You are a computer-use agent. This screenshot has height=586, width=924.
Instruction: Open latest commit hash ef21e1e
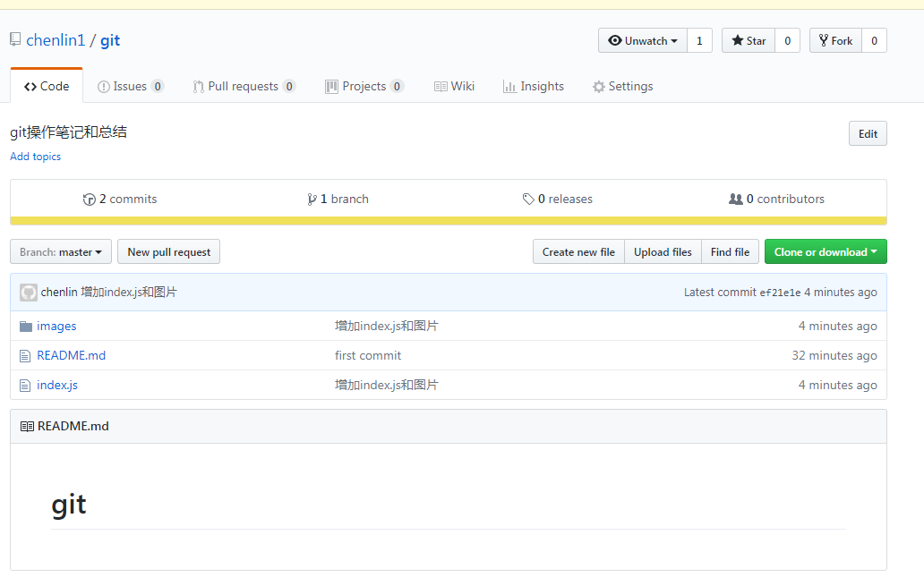(780, 293)
